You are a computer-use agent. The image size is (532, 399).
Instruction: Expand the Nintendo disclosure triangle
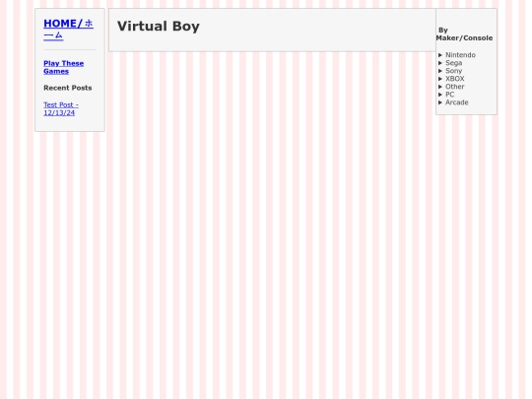(x=440, y=55)
